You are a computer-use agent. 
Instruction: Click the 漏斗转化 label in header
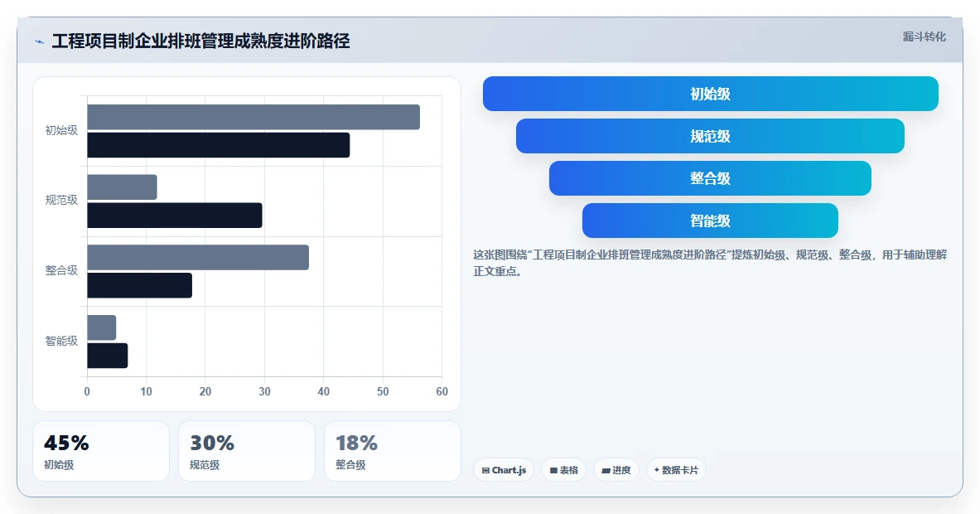[924, 37]
